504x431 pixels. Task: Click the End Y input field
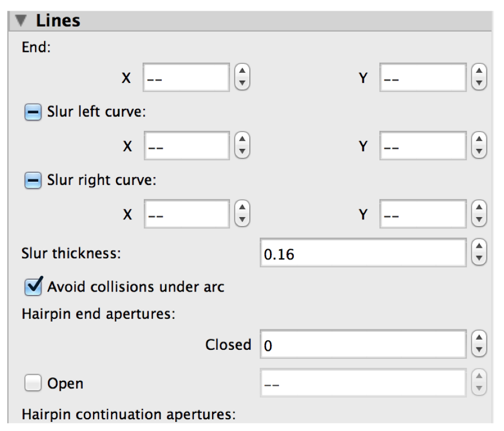(423, 78)
